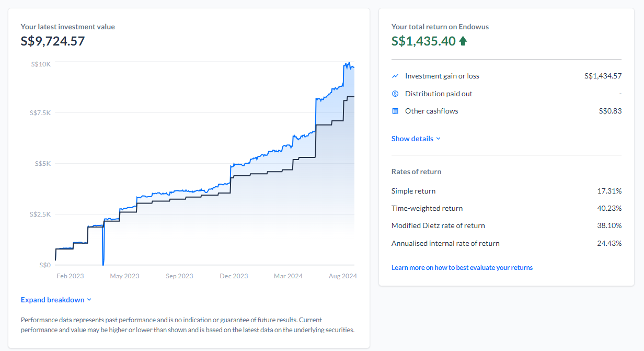Click the Sep 2023 label on chart axis
This screenshot has height=351, width=644.
click(x=179, y=276)
